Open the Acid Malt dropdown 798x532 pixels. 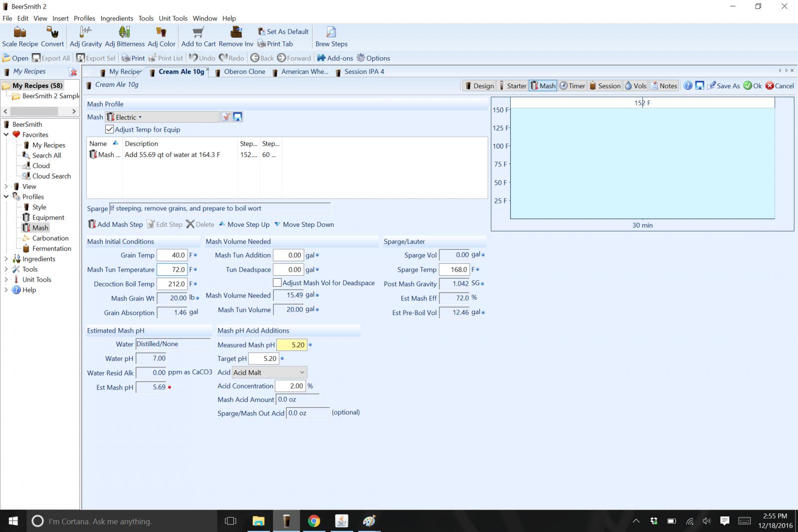[x=269, y=372]
